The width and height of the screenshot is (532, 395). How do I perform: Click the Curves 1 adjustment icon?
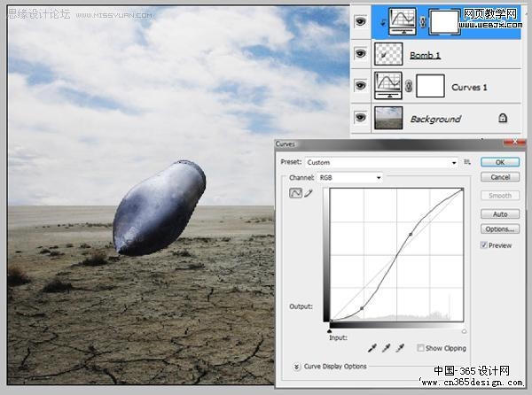388,85
